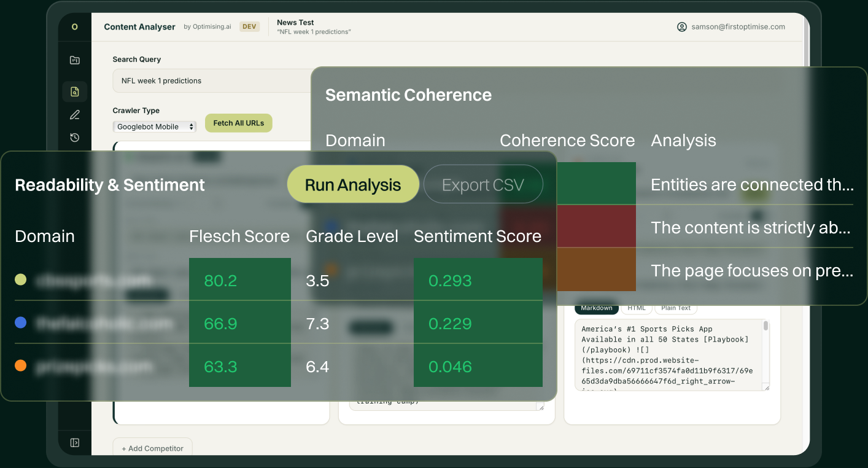Click the DEV environment badge
Image resolution: width=868 pixels, height=468 pixels.
tap(249, 27)
